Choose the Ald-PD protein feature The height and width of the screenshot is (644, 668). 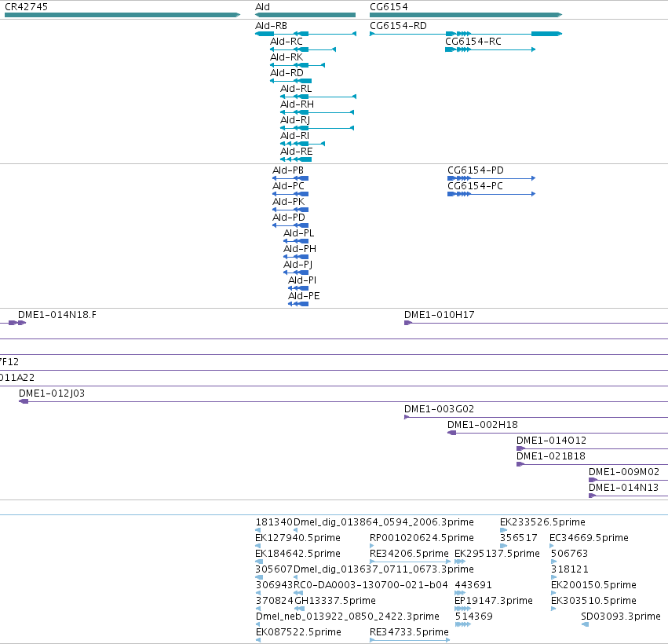pyautogui.click(x=290, y=225)
